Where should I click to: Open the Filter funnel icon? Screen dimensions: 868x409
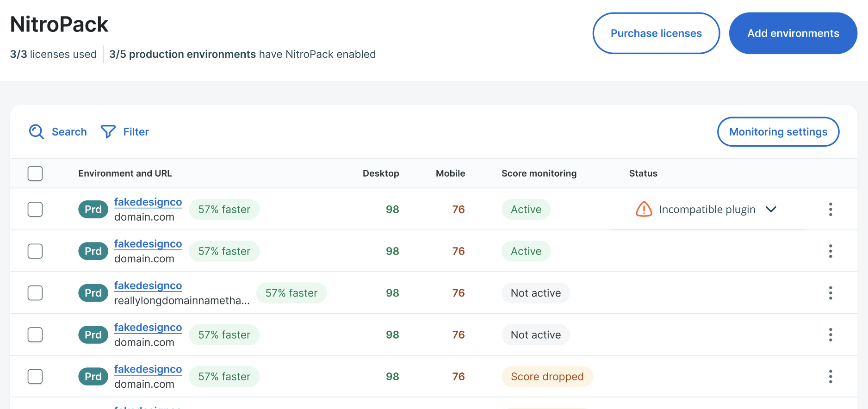coord(108,132)
